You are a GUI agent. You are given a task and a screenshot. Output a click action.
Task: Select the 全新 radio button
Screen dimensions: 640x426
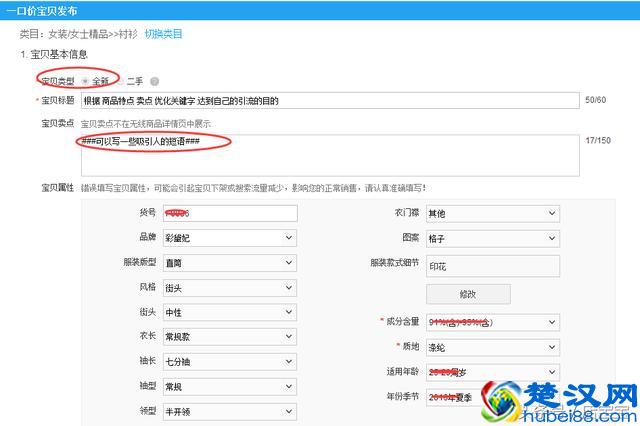(85, 81)
